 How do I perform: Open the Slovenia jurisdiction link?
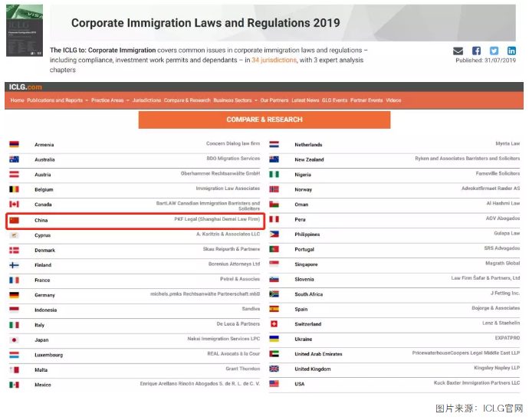click(304, 279)
